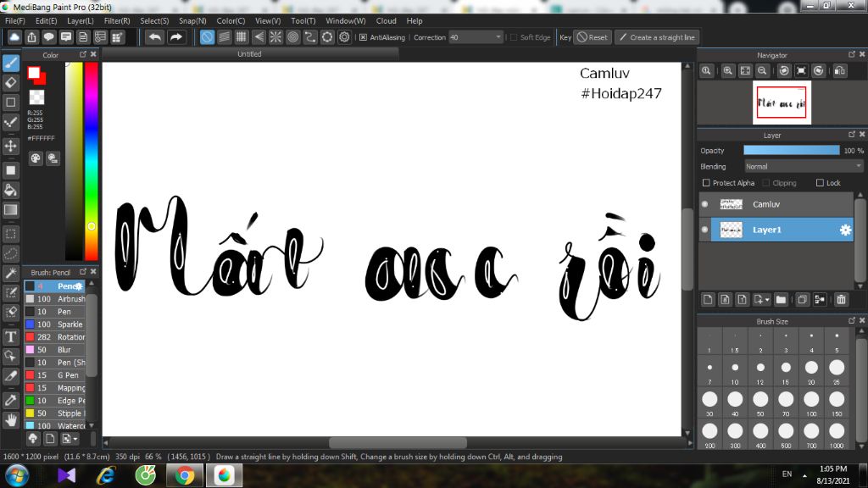Adjust the layer Opacity slider
868x488 pixels.
[792, 151]
